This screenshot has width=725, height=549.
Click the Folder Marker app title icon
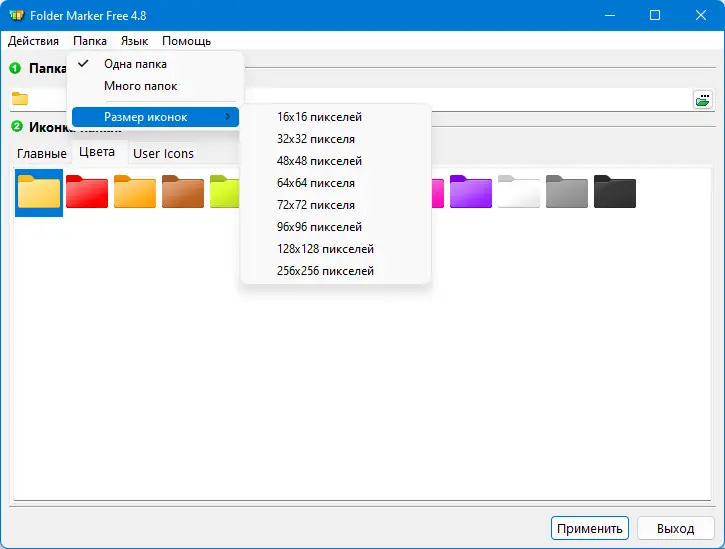click(x=17, y=15)
